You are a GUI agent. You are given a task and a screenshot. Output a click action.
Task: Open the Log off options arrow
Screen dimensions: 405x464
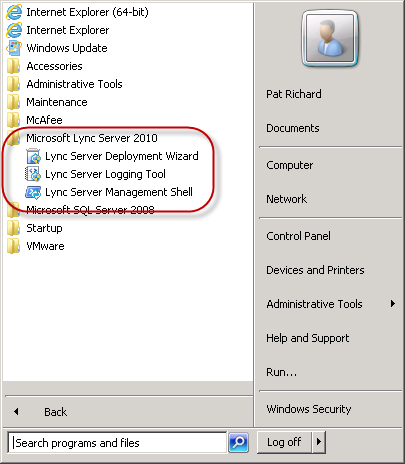click(319, 442)
